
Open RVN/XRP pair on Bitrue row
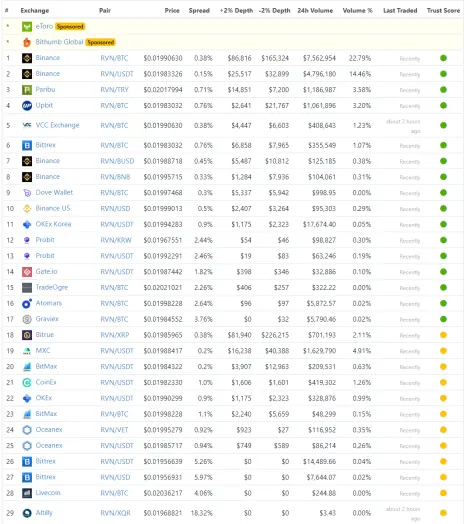[x=115, y=335]
